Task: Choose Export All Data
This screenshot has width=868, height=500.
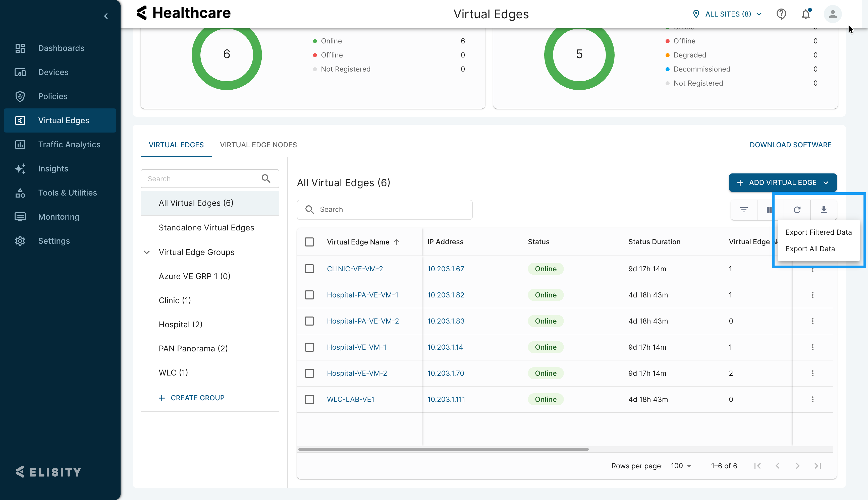Action: (x=810, y=249)
